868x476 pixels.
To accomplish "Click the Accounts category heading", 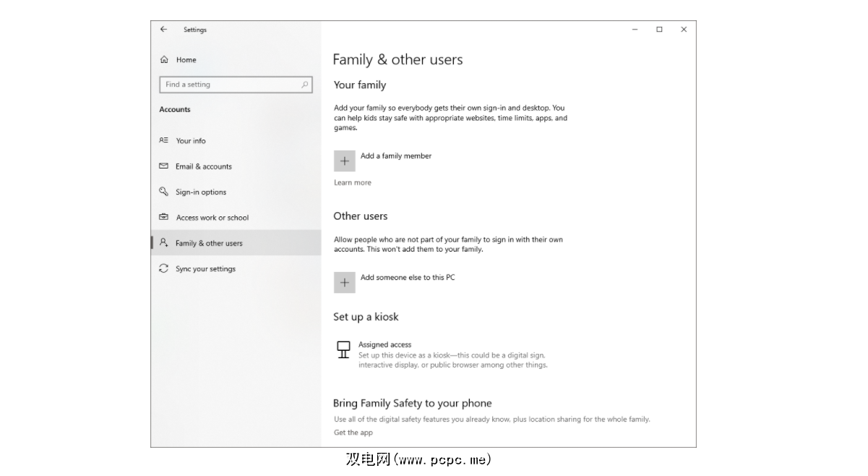I will pos(175,110).
